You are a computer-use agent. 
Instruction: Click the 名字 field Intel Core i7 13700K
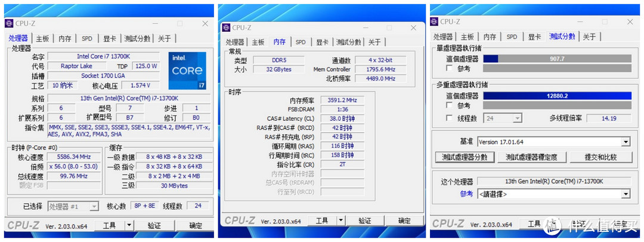tap(104, 56)
